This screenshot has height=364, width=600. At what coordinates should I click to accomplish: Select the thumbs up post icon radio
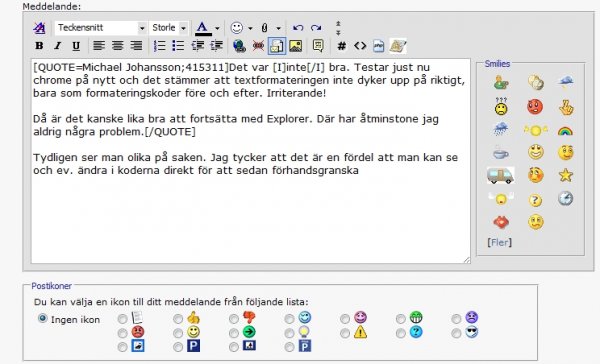178,318
